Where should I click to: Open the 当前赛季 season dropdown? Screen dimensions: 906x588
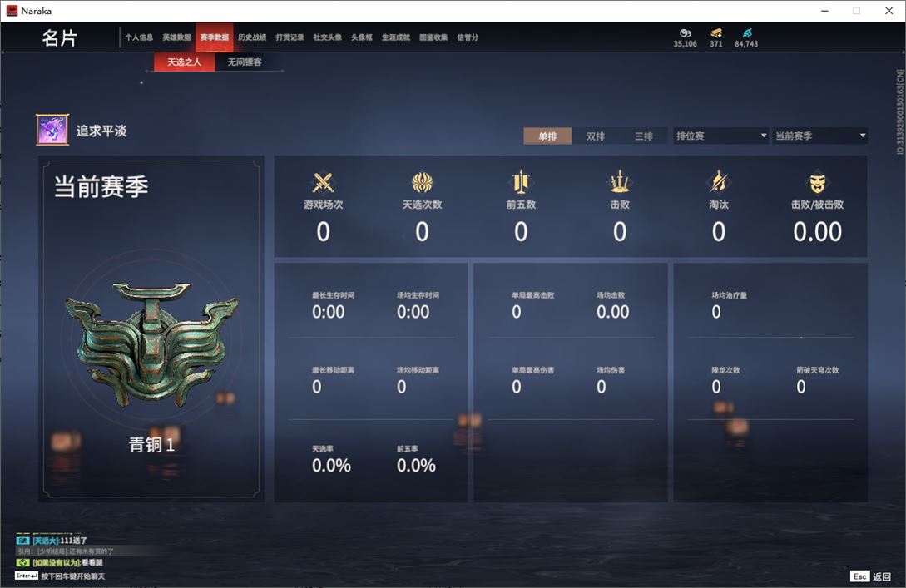pos(820,136)
